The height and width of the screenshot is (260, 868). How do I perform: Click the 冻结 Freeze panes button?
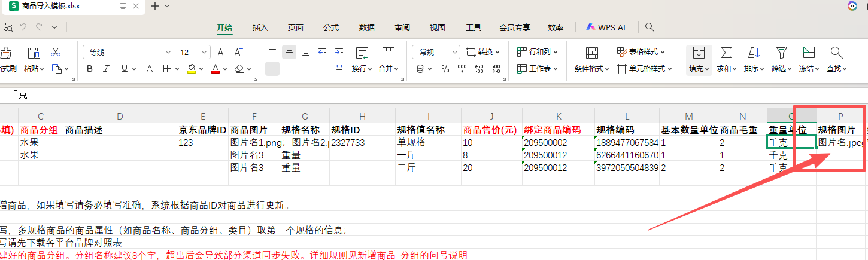click(x=809, y=59)
